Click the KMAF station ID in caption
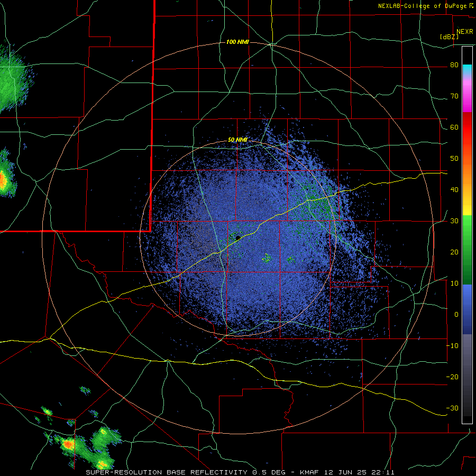The image size is (476, 476). tap(309, 472)
